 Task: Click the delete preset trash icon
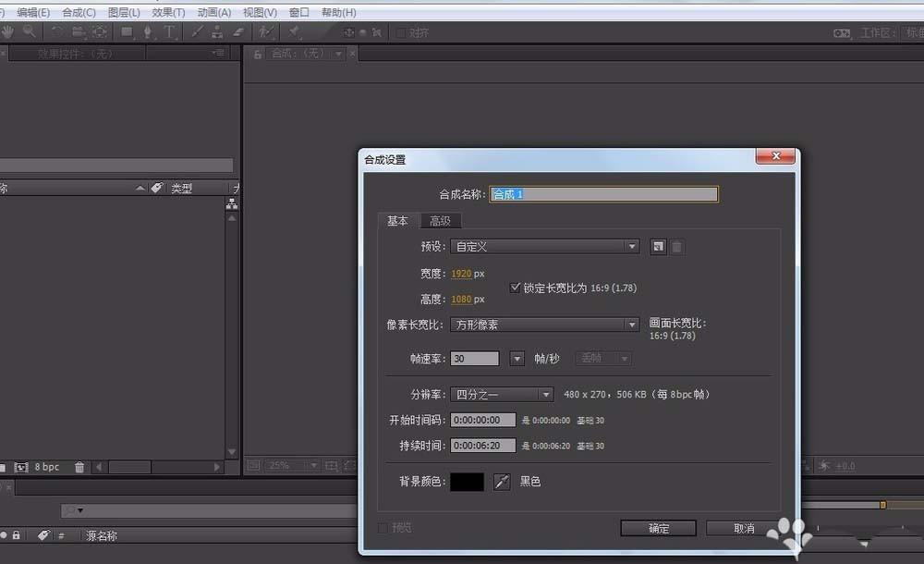pos(676,247)
